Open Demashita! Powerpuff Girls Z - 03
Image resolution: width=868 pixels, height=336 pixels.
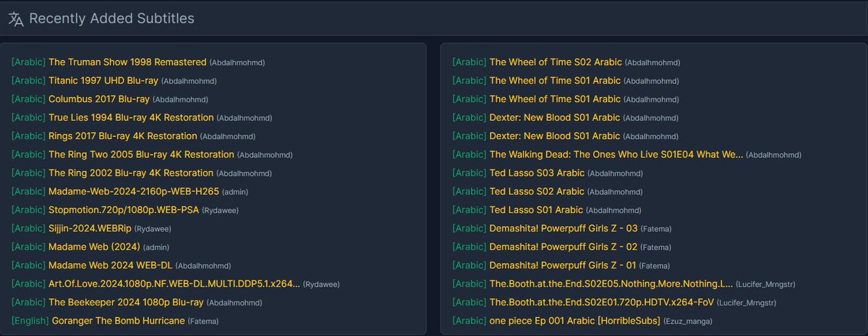[563, 228]
